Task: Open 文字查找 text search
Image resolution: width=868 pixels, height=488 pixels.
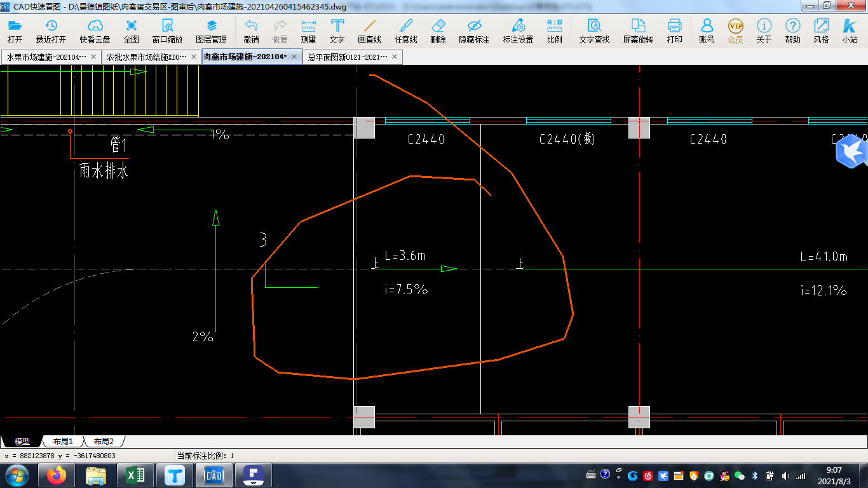Action: tap(594, 30)
